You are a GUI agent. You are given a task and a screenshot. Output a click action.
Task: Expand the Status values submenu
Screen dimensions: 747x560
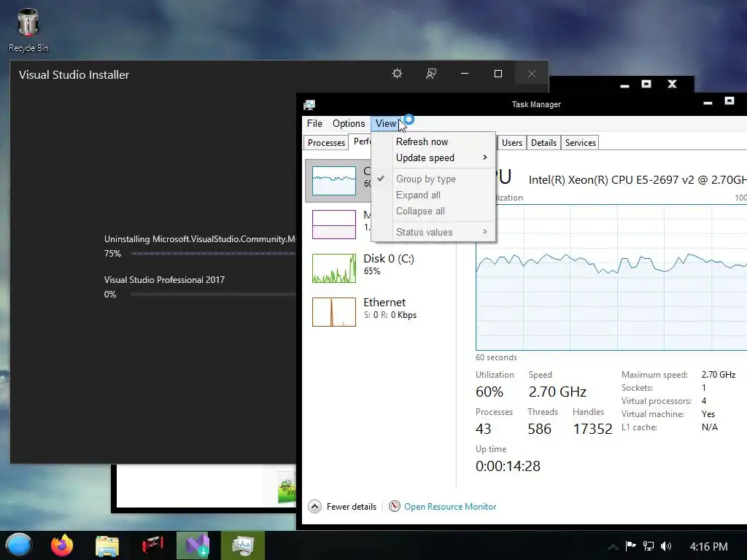click(433, 232)
